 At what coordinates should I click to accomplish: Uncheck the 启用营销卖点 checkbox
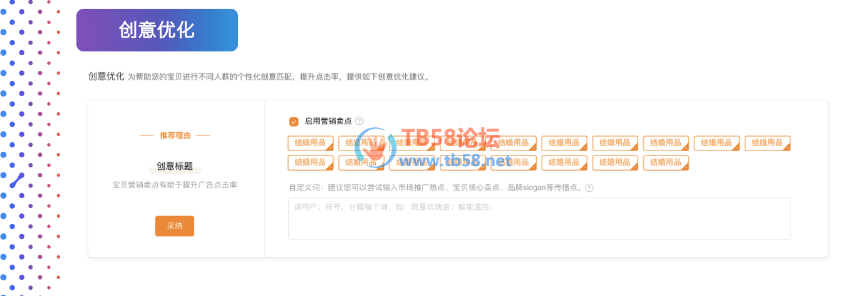click(294, 121)
